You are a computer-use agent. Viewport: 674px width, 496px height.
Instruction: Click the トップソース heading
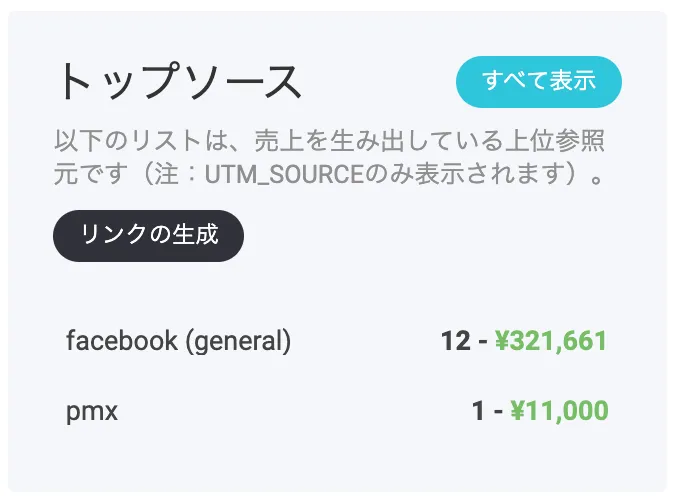[x=179, y=82]
